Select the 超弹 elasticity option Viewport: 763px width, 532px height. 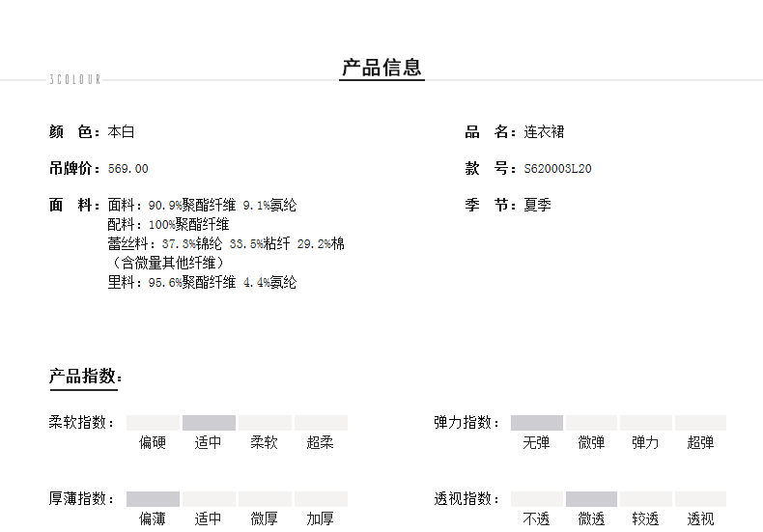(x=700, y=443)
